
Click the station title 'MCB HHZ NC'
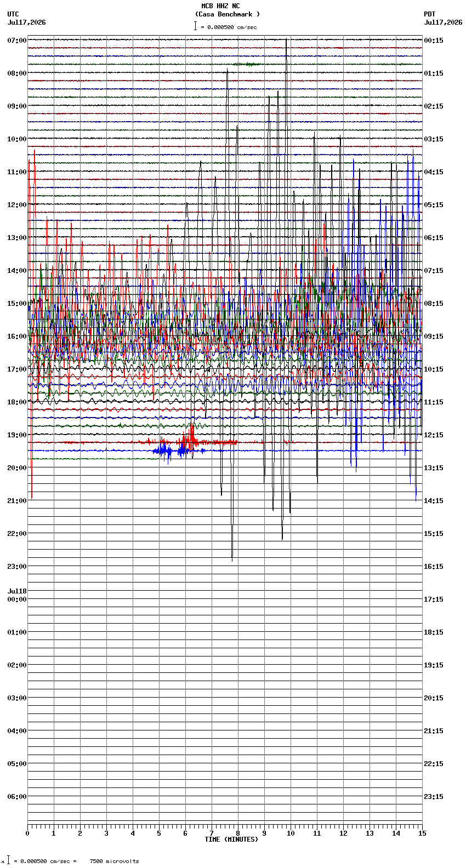point(220,6)
